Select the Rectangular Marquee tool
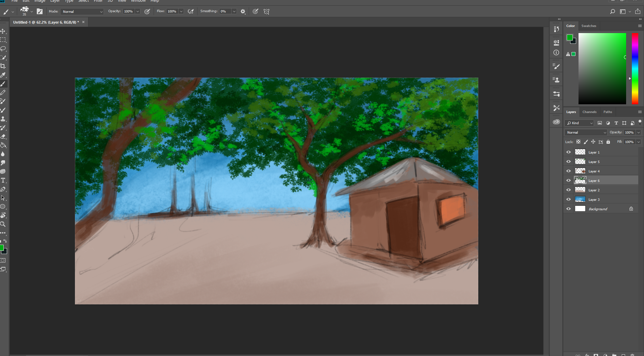The image size is (644, 356). pos(3,40)
